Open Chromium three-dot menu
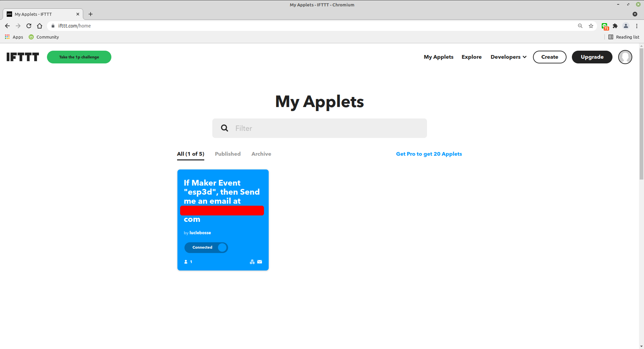The width and height of the screenshot is (644, 349). click(x=637, y=26)
